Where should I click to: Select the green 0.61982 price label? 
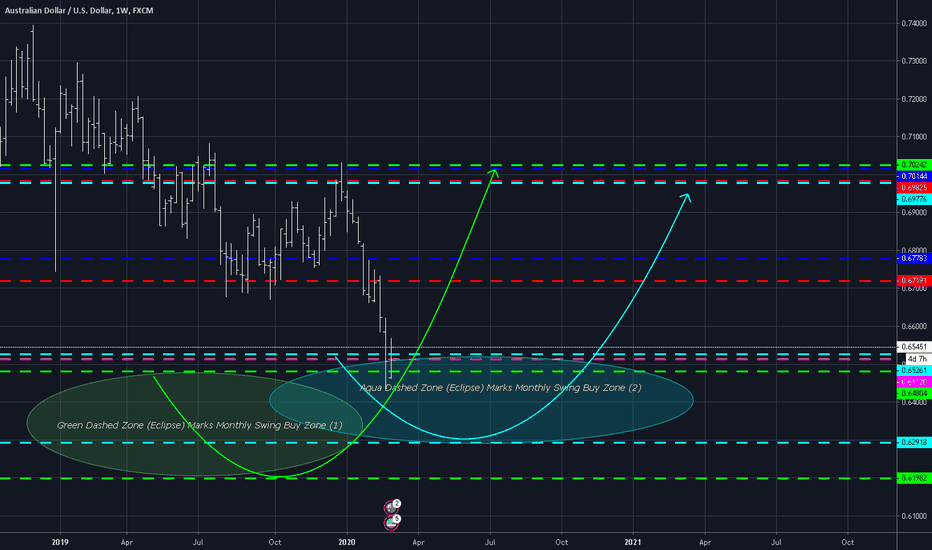pyautogui.click(x=914, y=478)
